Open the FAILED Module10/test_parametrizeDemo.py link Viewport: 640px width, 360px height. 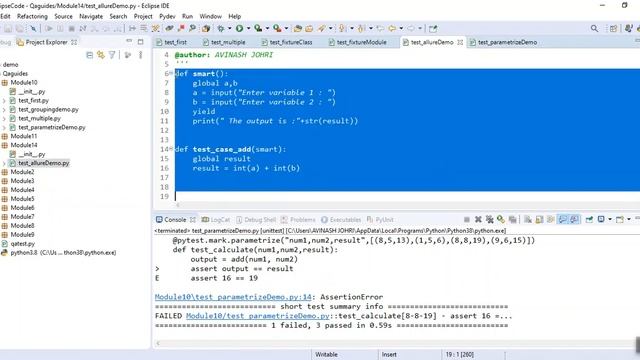tap(258, 316)
